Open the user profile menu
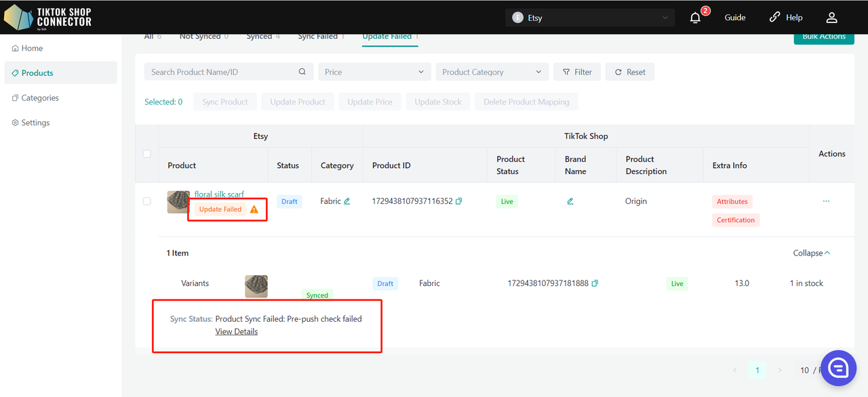This screenshot has width=868, height=397. (831, 18)
